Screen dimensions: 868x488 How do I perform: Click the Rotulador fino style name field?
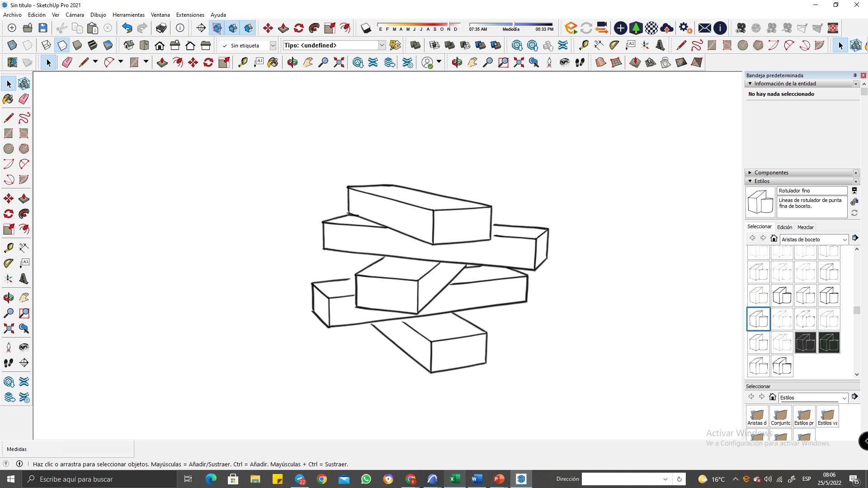pyautogui.click(x=811, y=191)
